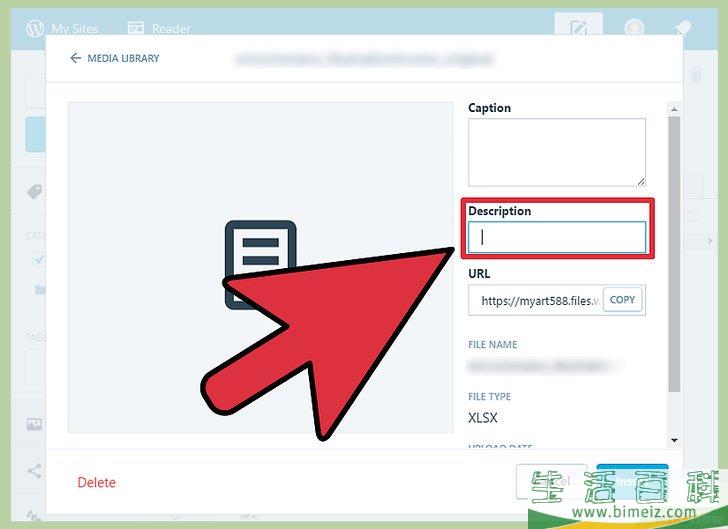Toggle the checked category checkbox in sidebar
Image resolution: width=728 pixels, height=529 pixels.
tap(39, 259)
